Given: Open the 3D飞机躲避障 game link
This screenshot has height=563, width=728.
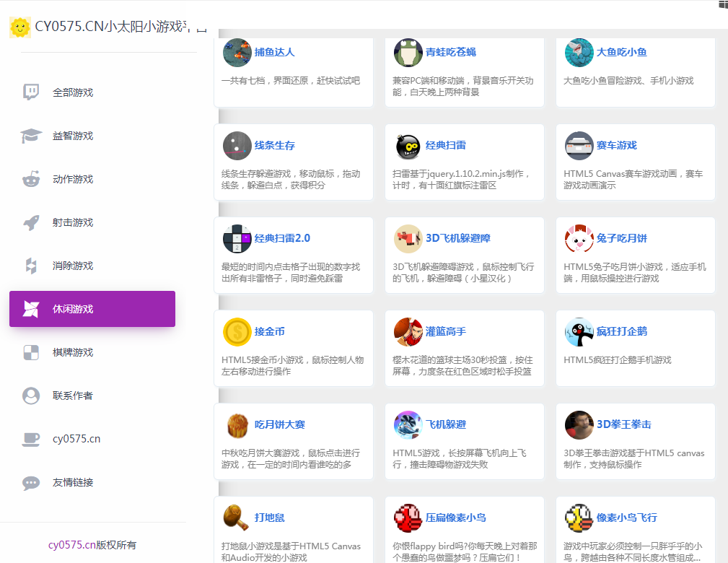Looking at the screenshot, I should tap(458, 238).
